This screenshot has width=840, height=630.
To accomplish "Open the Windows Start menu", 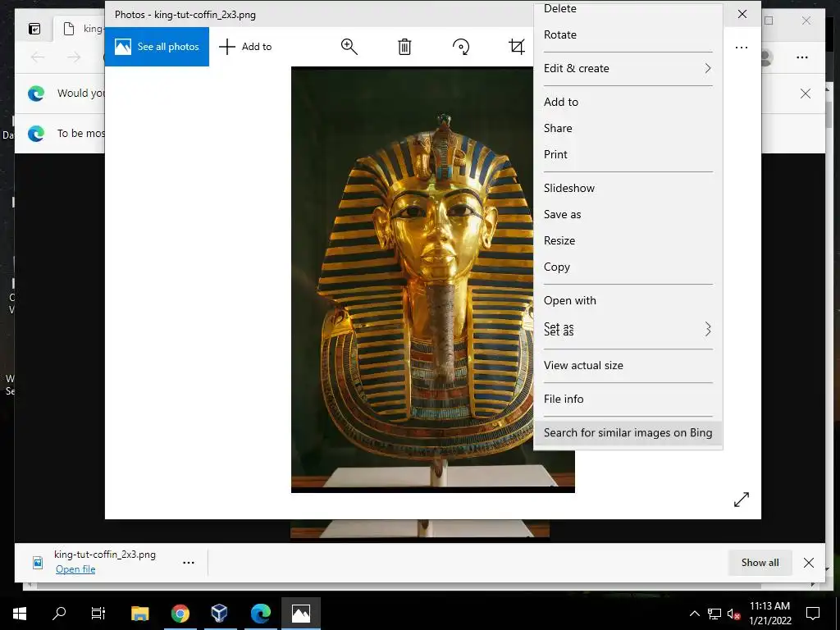I will coord(20,613).
